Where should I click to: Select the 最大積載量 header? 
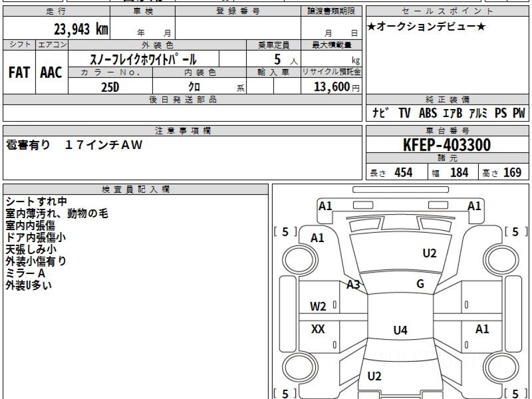(x=331, y=45)
